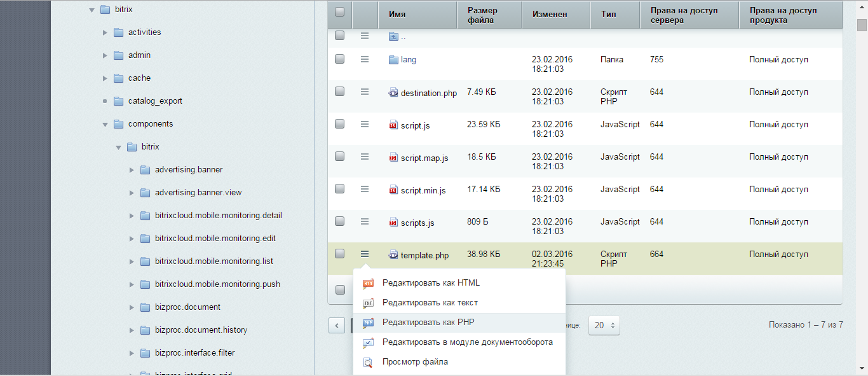Check the checkbox for template.php

[x=340, y=253]
